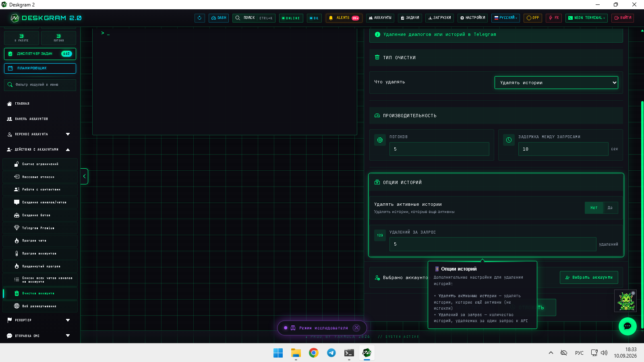Expand the Репортер section
Screen dimensions: 644x362
click(68, 321)
